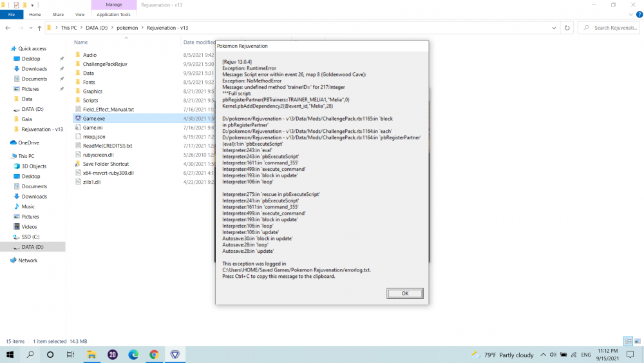The image size is (644, 363).
Task: Open the Windows Start menu
Action: pos(10,355)
